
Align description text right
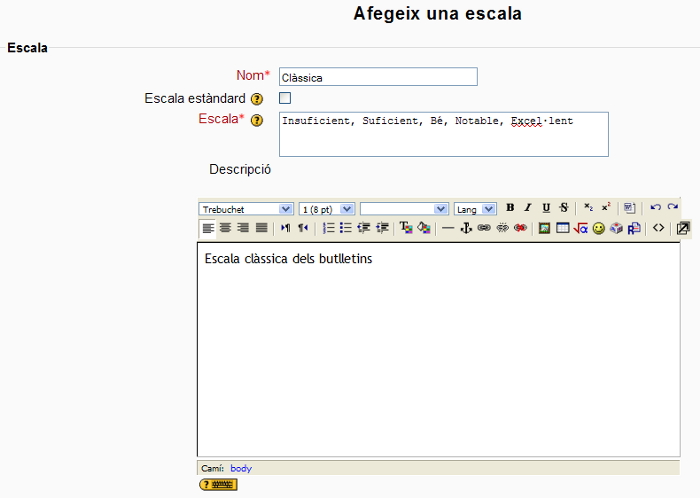tap(243, 228)
